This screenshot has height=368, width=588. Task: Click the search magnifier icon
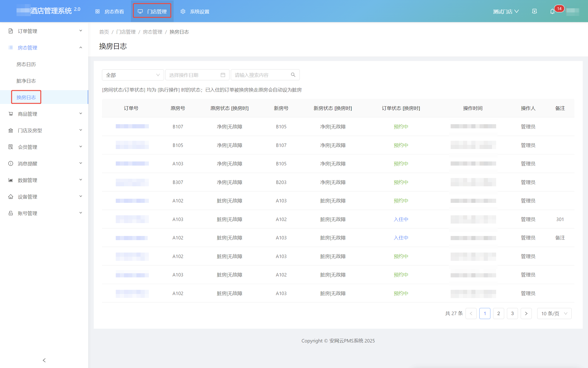(x=293, y=75)
